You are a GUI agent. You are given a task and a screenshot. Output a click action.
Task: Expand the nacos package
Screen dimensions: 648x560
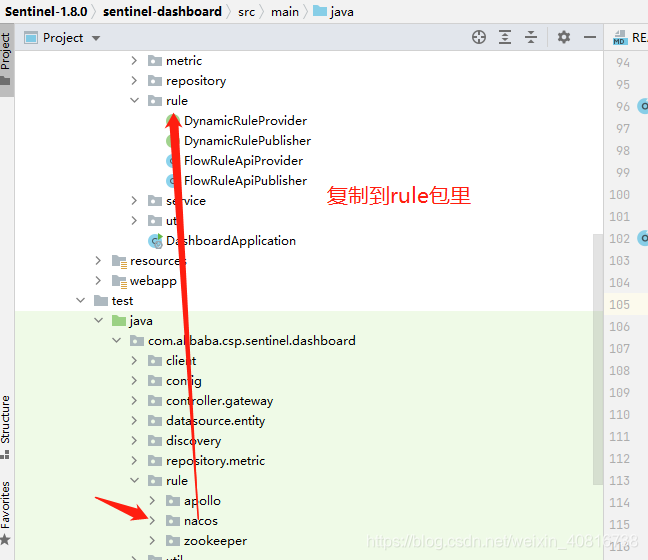(152, 520)
